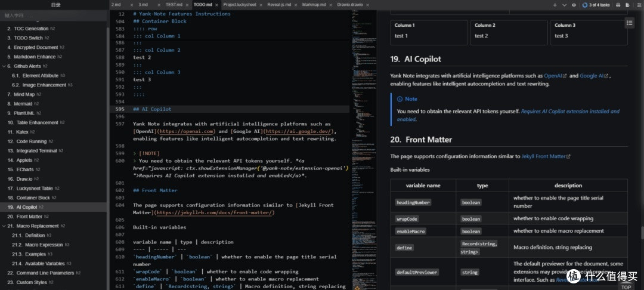Open the tab list dropdown chevron
Image resolution: width=644 pixels, height=290 pixels.
tap(564, 5)
